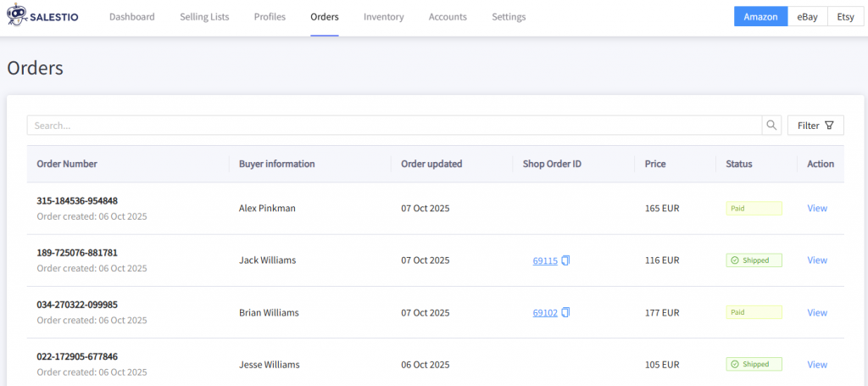This screenshot has width=868, height=386.
Task: Open the Inventory tab
Action: (383, 17)
